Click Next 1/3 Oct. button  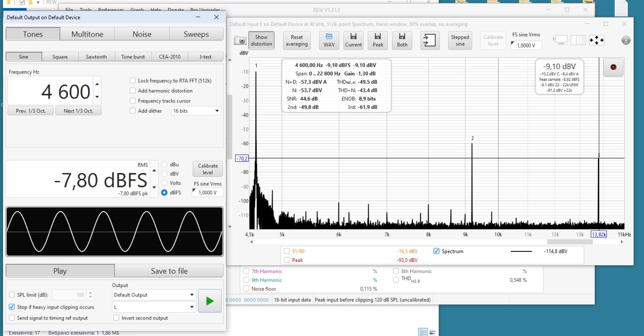pos(78,111)
